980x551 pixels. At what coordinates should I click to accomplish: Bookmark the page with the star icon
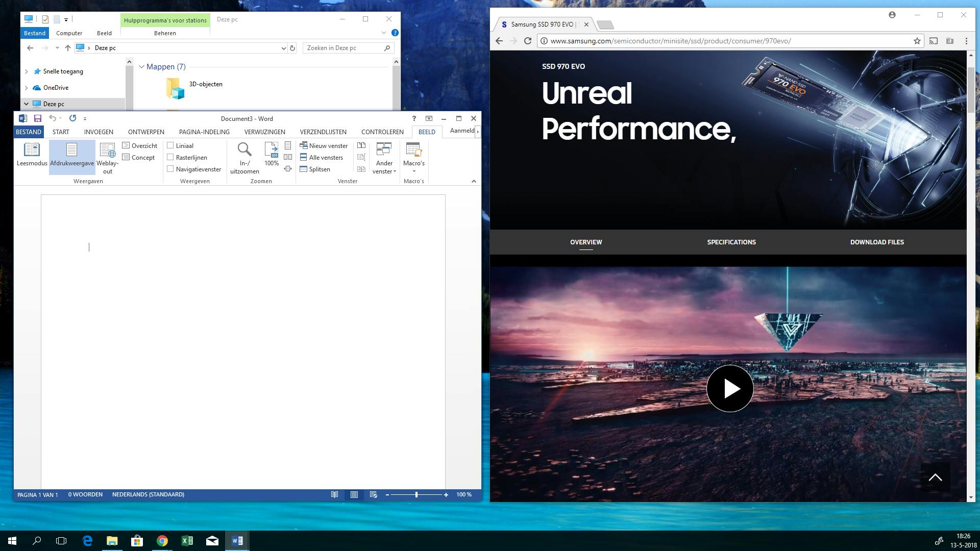(917, 41)
